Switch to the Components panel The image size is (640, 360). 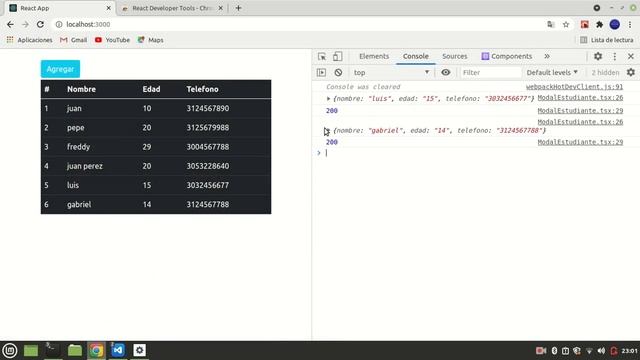tap(507, 56)
